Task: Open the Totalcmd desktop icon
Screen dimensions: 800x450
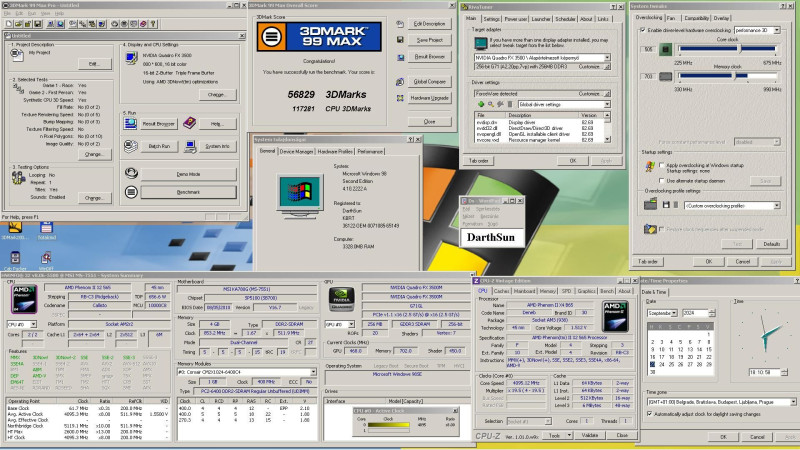Action: pos(46,231)
